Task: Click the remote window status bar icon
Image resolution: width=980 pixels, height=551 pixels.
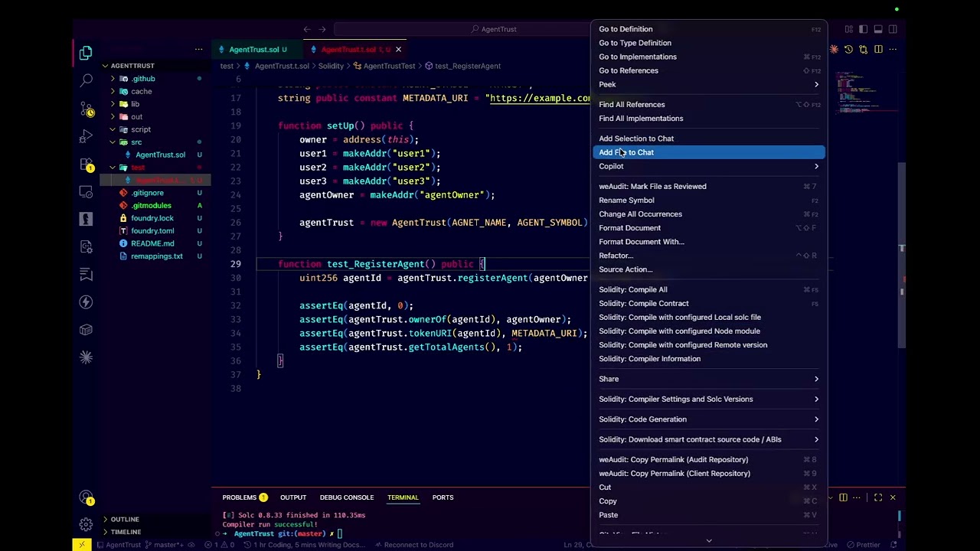Action: coord(82,545)
